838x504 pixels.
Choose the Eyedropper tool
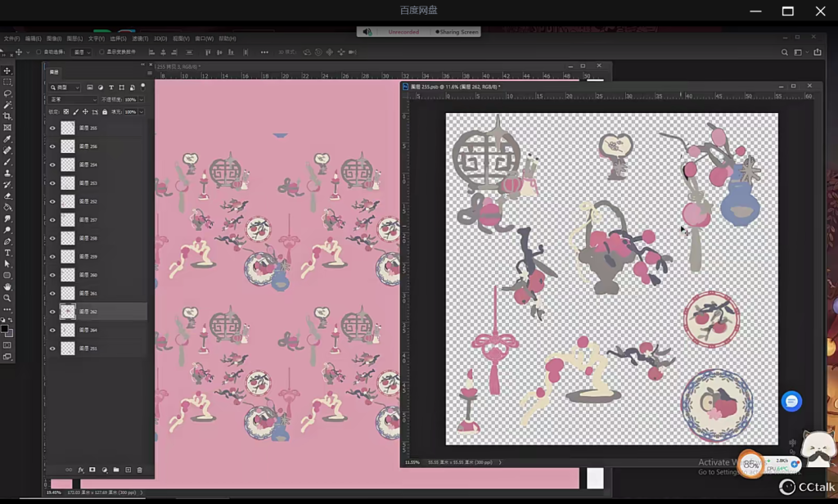click(x=7, y=139)
